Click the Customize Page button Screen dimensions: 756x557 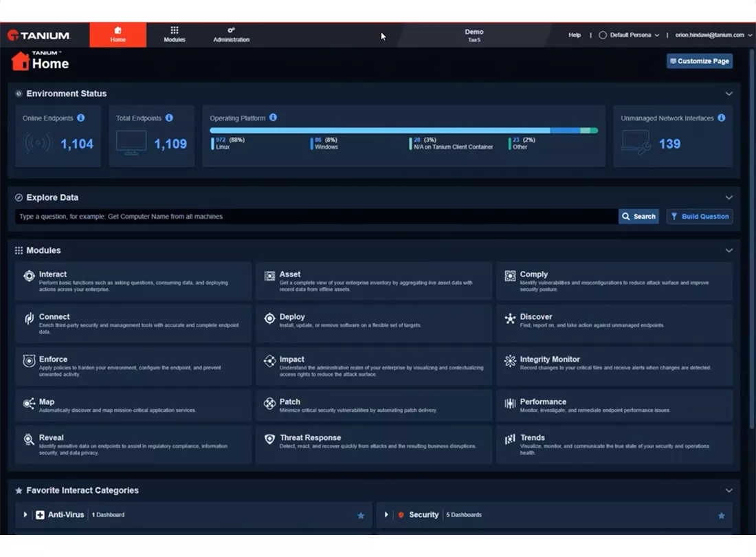700,61
